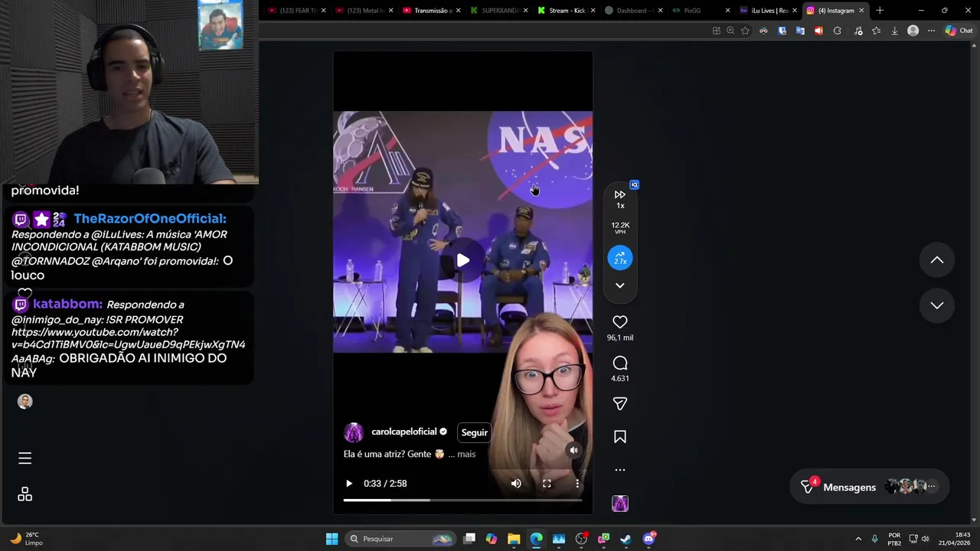
Task: Mute the video via the controls-bar speaker
Action: [516, 484]
